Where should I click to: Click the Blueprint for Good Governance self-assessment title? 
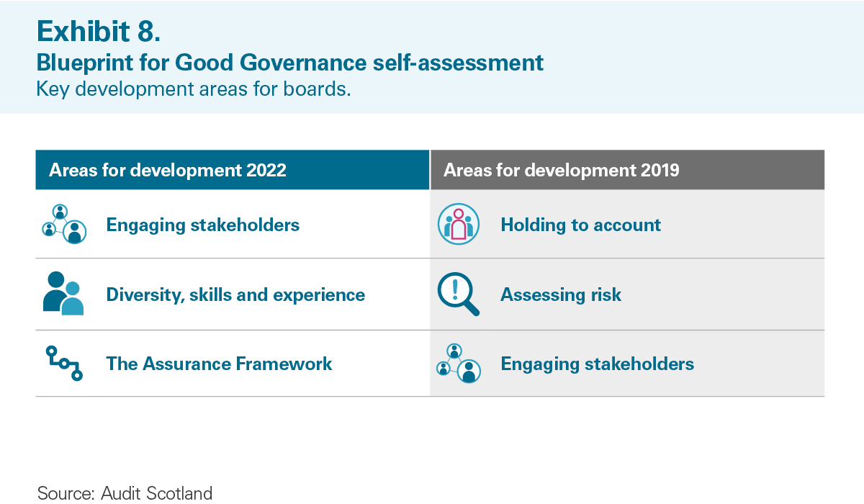289,63
